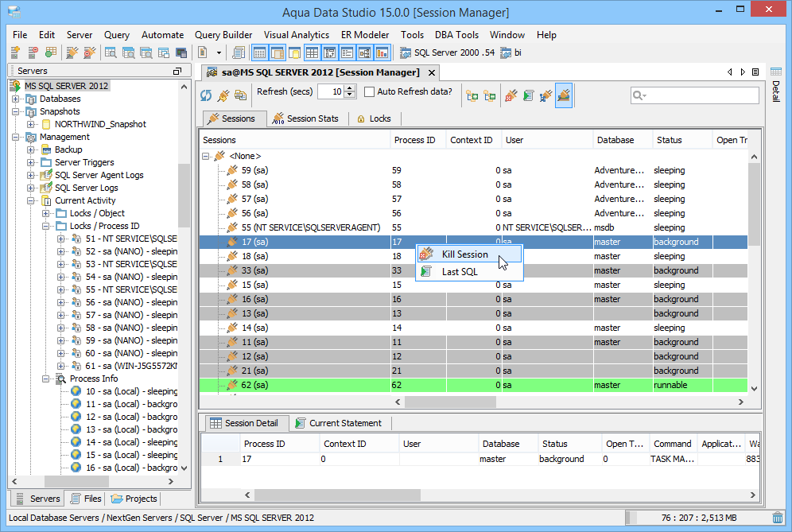Click the session search field
This screenshot has height=532, width=792.
point(694,95)
